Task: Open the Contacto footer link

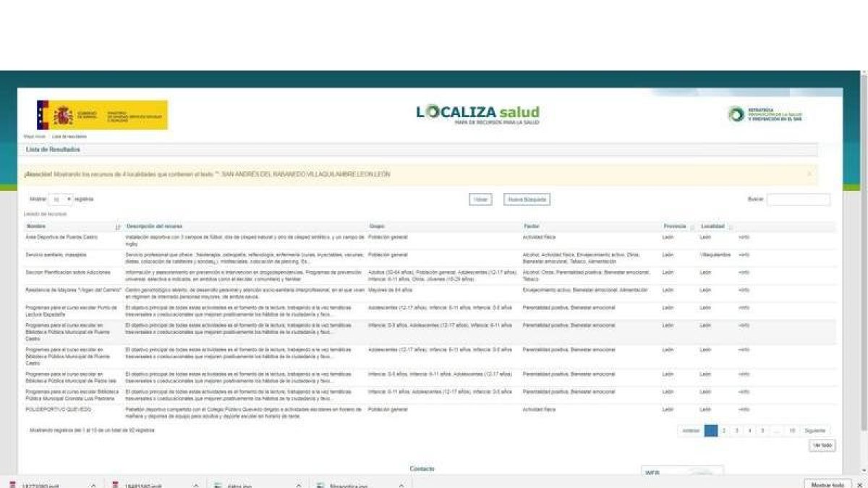Action: pyautogui.click(x=422, y=468)
